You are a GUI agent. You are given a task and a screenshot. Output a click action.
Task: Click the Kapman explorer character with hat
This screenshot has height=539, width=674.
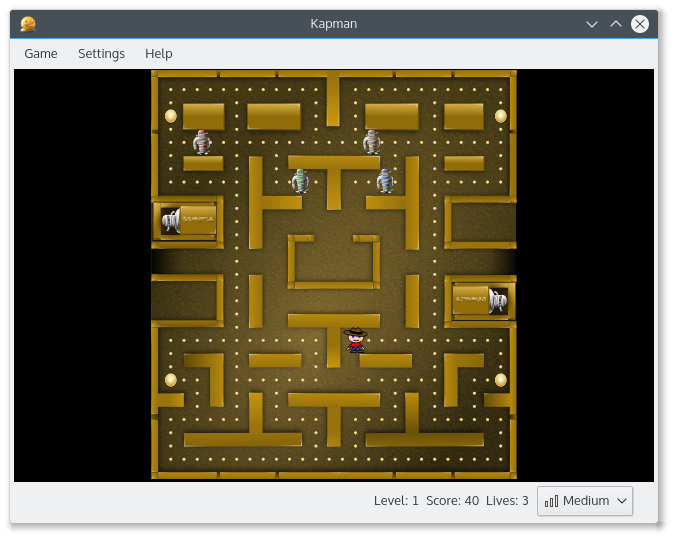355,340
